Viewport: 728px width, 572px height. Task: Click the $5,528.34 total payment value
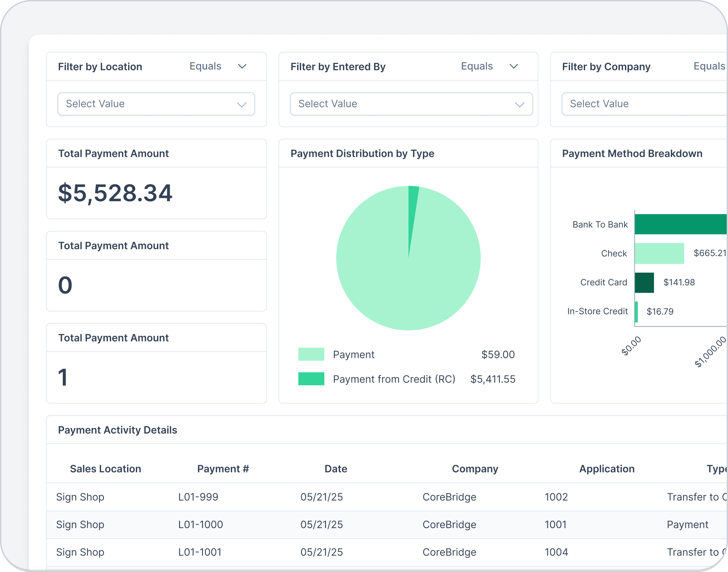click(115, 193)
